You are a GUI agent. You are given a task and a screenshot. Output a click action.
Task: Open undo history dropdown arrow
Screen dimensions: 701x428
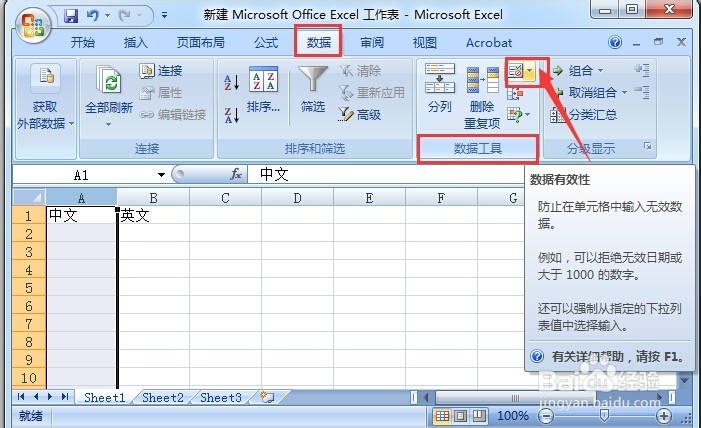107,16
